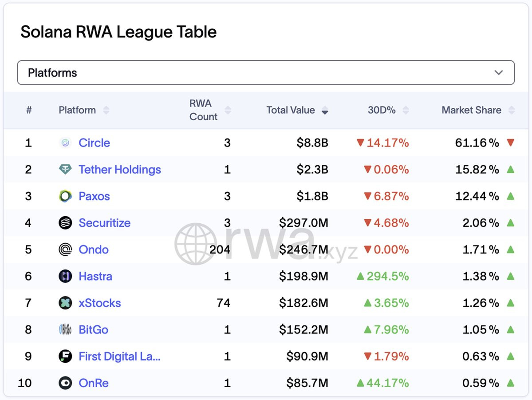Follow the xStocks platform link

[99, 303]
